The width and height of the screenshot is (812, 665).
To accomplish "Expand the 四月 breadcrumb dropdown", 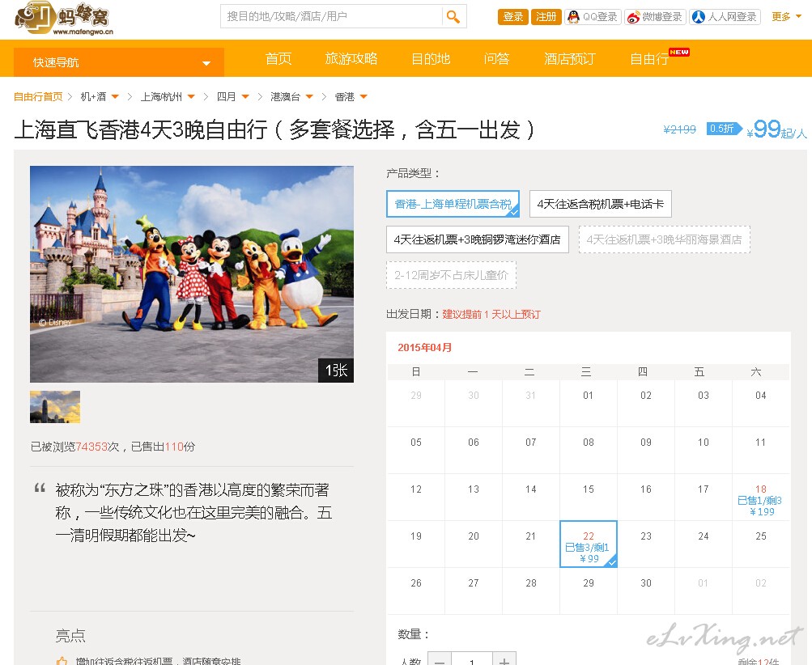I will click(x=245, y=97).
